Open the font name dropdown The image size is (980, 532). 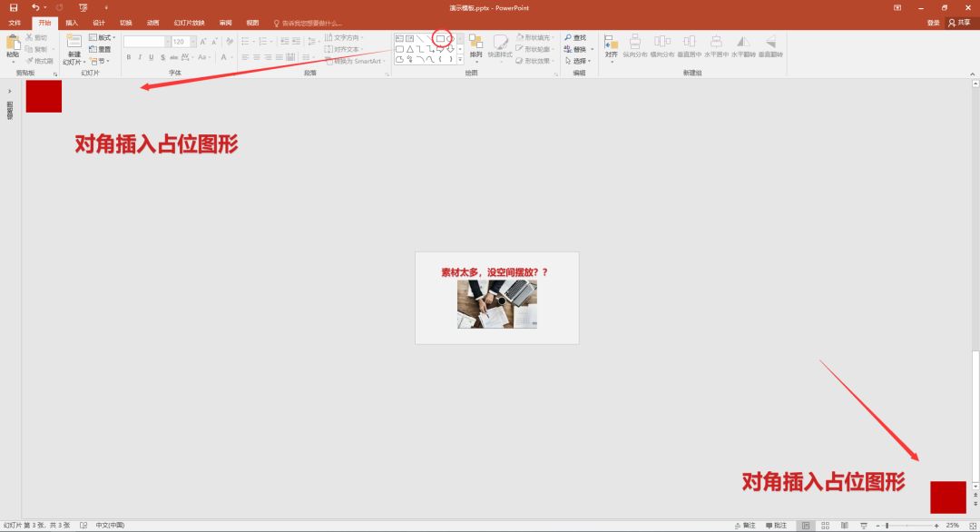pos(168,41)
